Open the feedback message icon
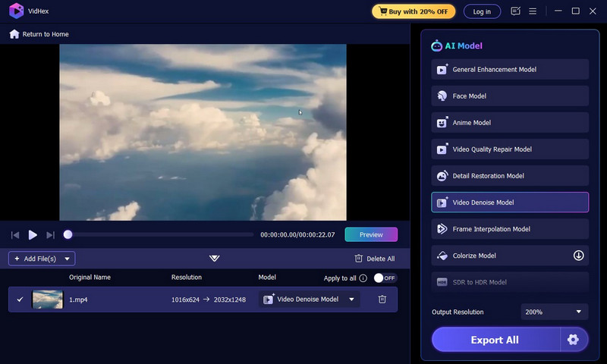 (515, 11)
